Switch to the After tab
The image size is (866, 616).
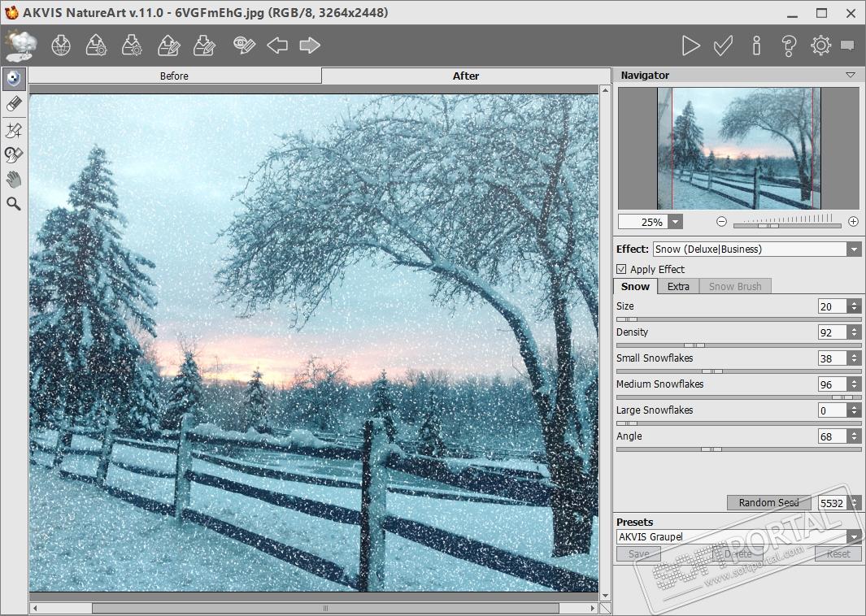click(x=466, y=76)
